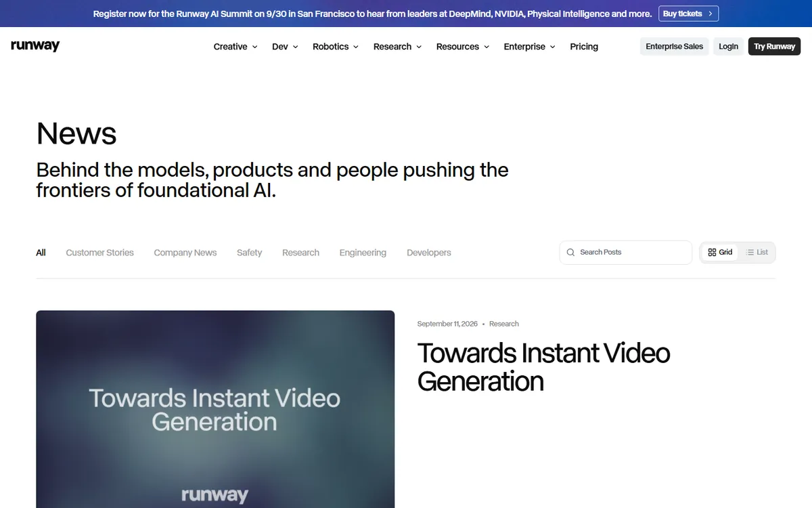Click the Research tag next to the date
Screen dimensions: 812x508
pyautogui.click(x=504, y=324)
